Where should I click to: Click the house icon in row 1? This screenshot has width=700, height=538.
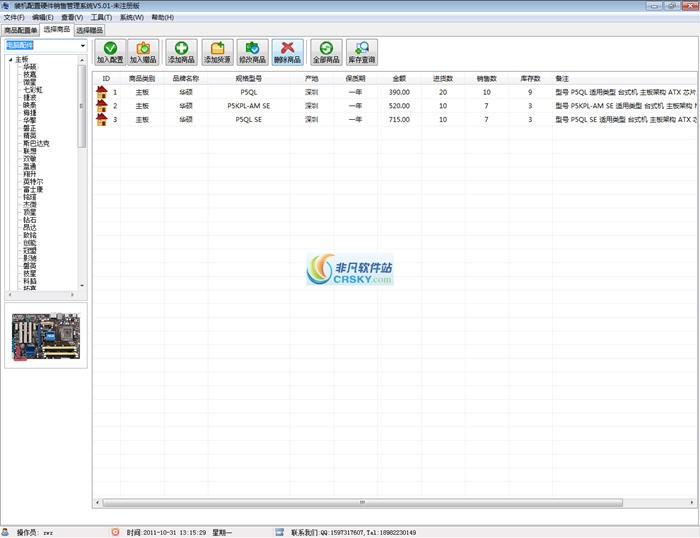pos(102,92)
